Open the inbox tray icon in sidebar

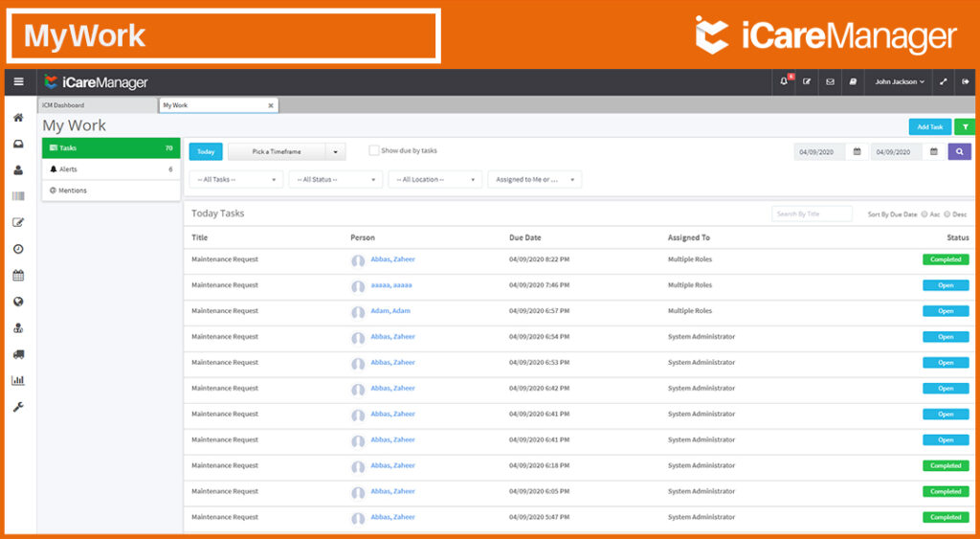(19, 144)
